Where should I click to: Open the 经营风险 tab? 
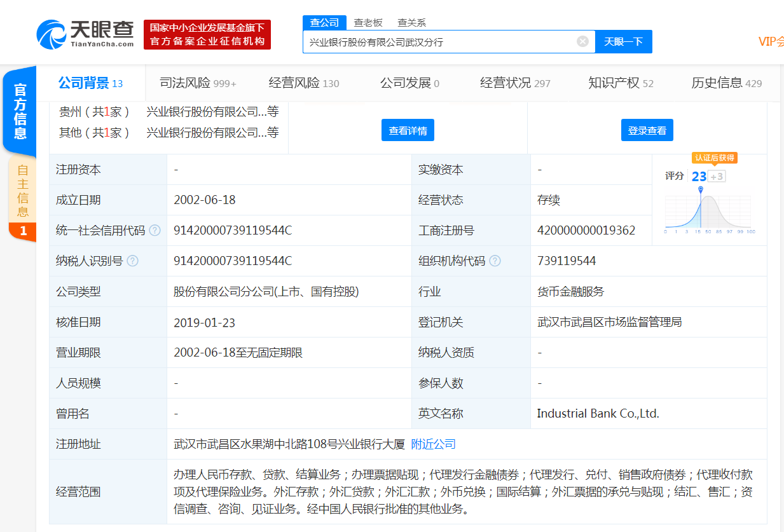304,83
